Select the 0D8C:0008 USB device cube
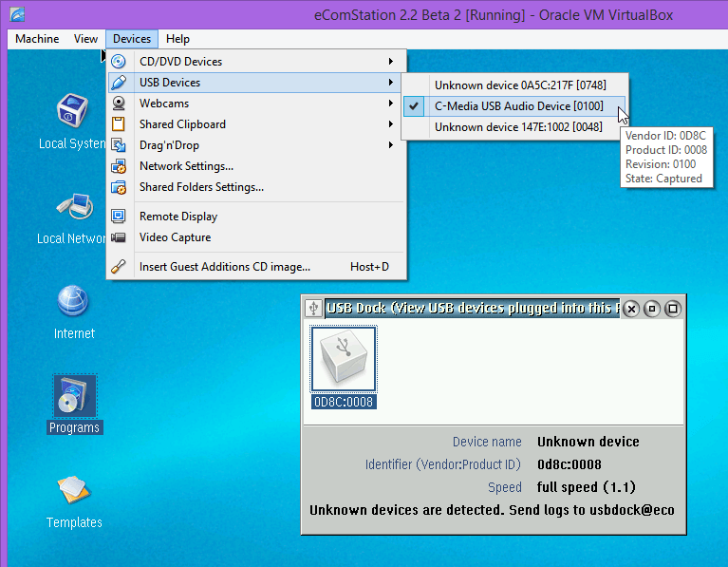 [x=344, y=359]
